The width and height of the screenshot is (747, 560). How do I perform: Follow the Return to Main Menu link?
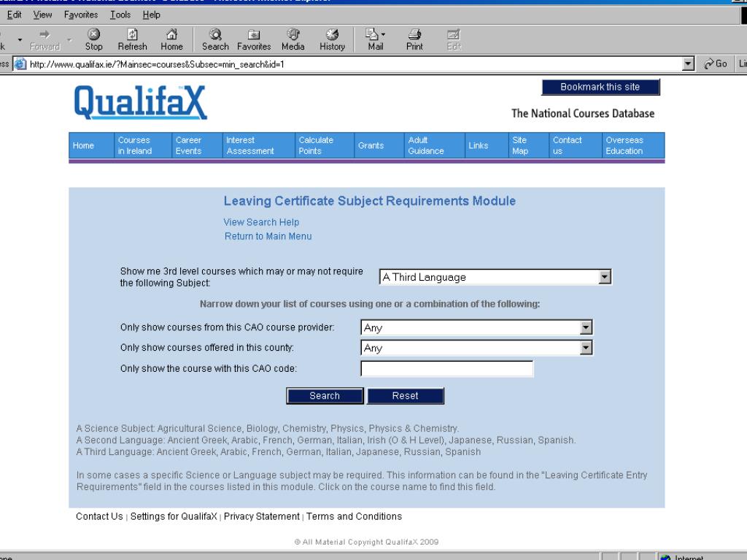pyautogui.click(x=268, y=236)
